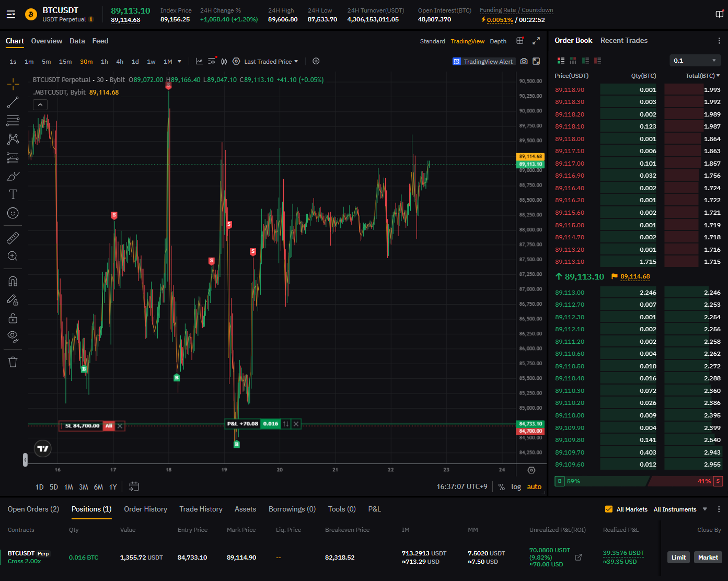Open Total(BTC) column dropdown

pyautogui.click(x=702, y=76)
